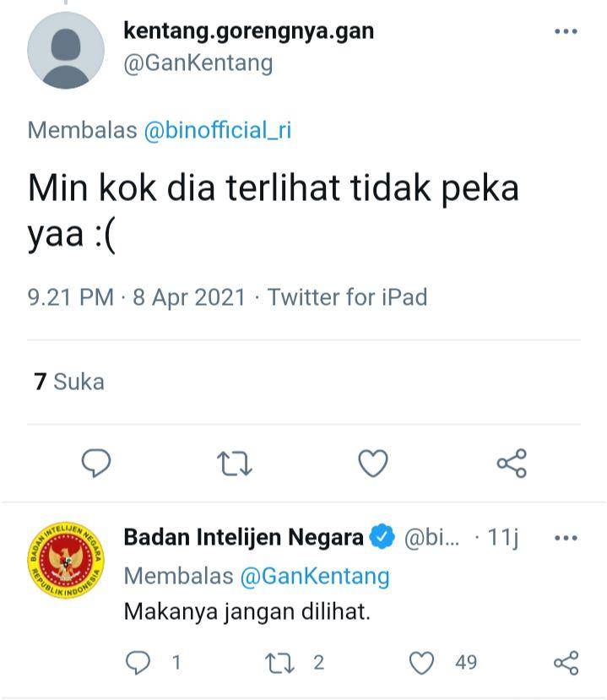Open kentang.gorengnya.gan profile name
Screen dimensions: 607x700
248,32
